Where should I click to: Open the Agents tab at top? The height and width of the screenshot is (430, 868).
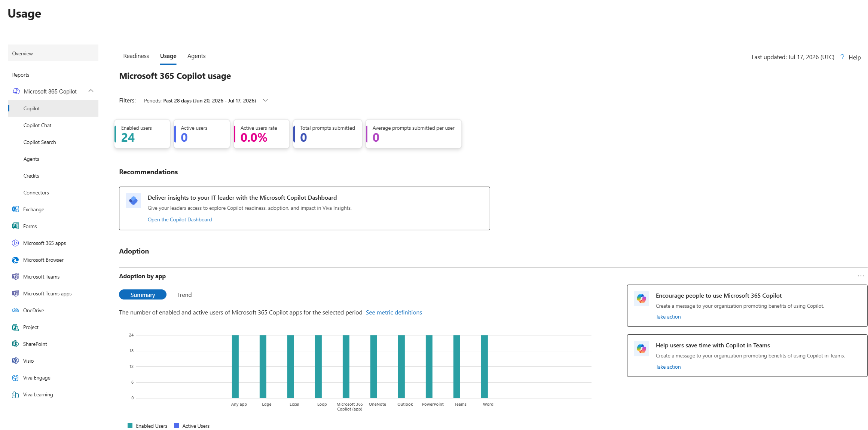(x=196, y=56)
